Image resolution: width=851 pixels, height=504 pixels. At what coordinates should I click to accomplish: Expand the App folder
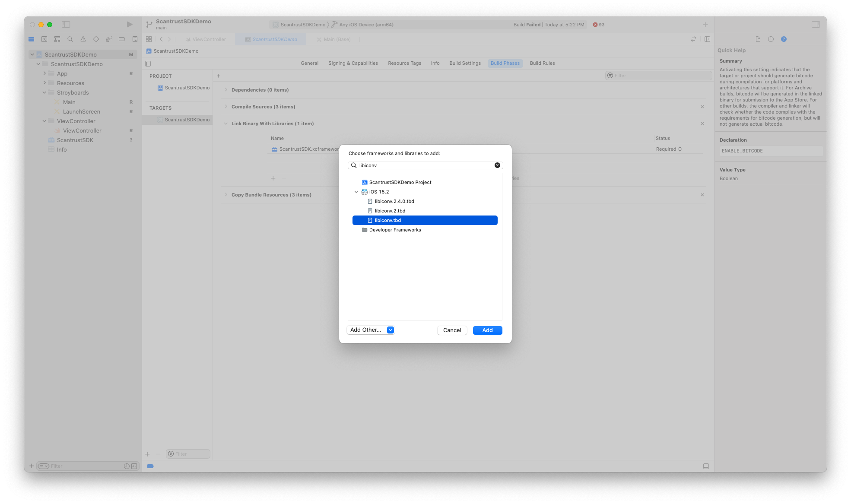(x=44, y=73)
